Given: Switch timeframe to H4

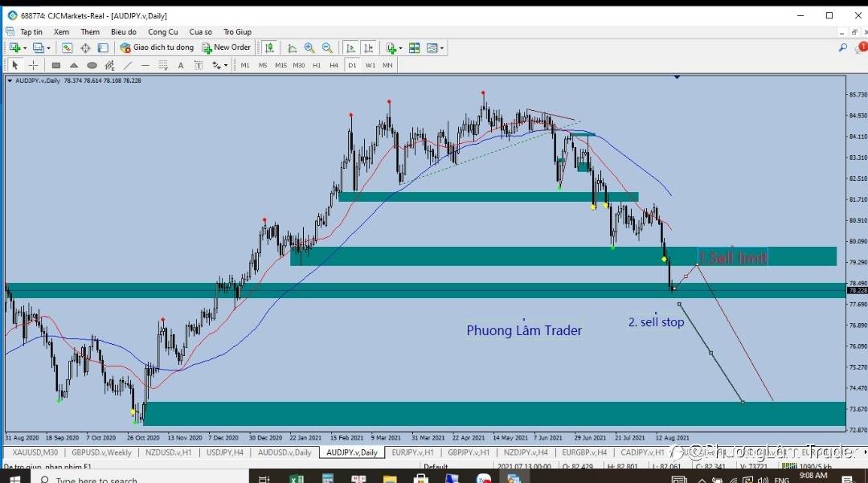Looking at the screenshot, I should point(334,65).
